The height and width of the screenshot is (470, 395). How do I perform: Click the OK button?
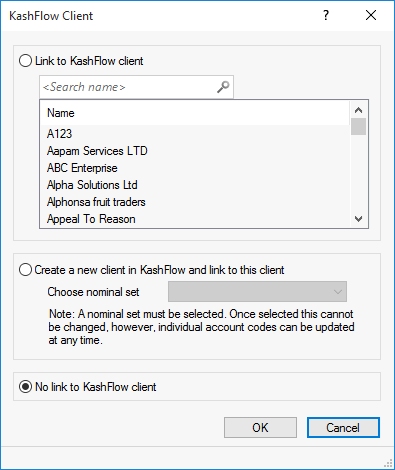[x=260, y=427]
